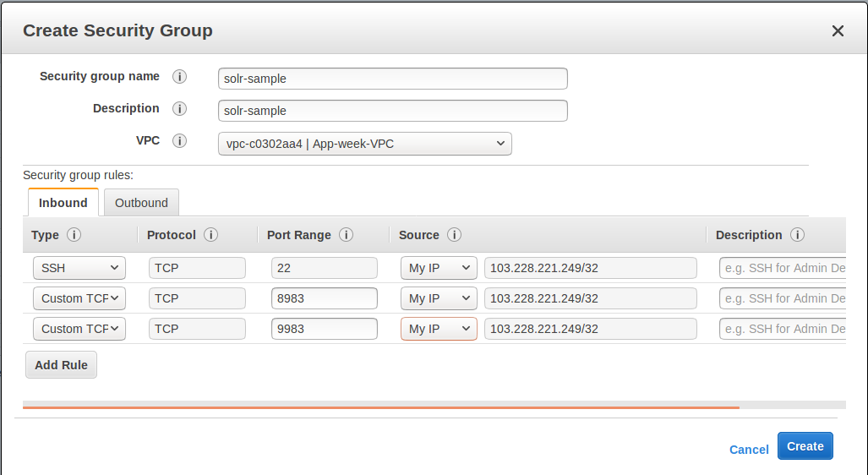868x475 pixels.
Task: Click the Create button
Action: [x=805, y=446]
